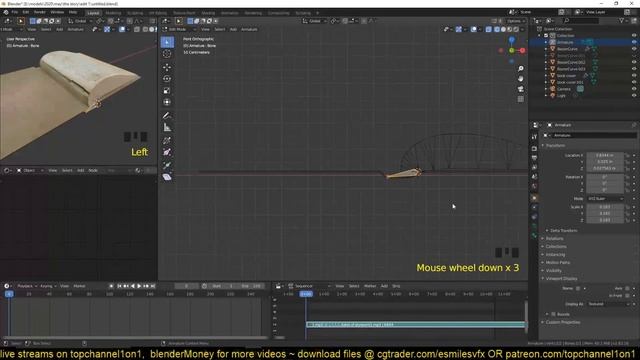Viewport: 640px width, 360px height.
Task: Select the Scale tool
Action: point(167,91)
